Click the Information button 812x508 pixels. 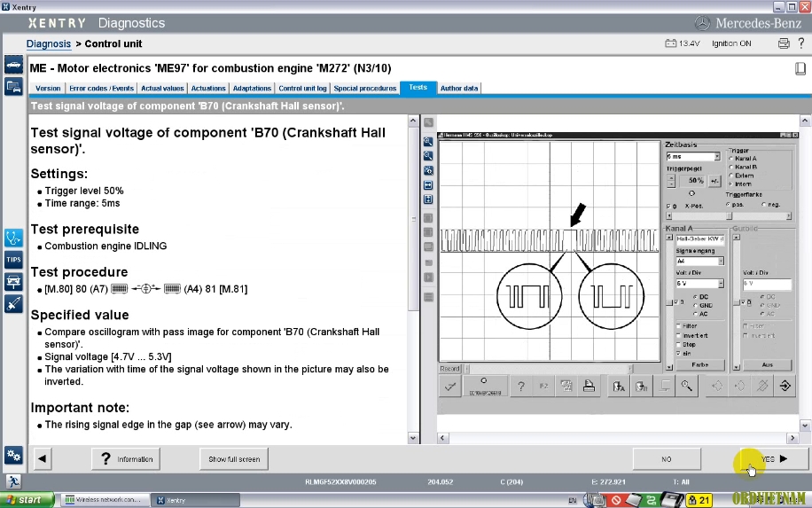pos(126,459)
